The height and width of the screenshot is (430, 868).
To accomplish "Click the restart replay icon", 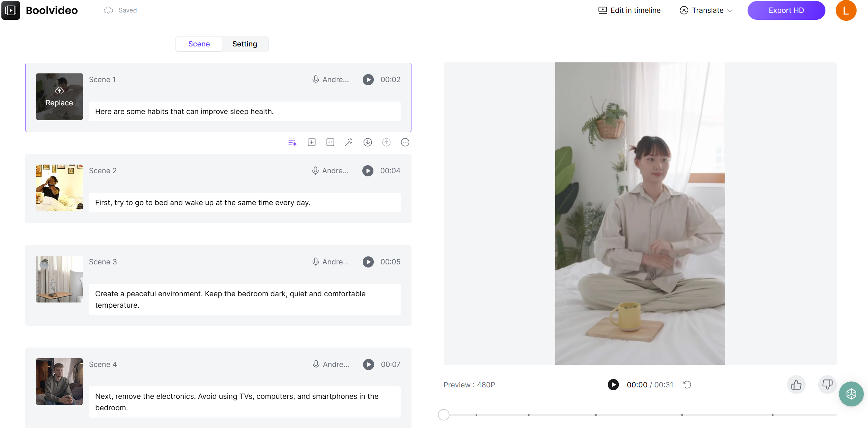I will click(x=687, y=385).
